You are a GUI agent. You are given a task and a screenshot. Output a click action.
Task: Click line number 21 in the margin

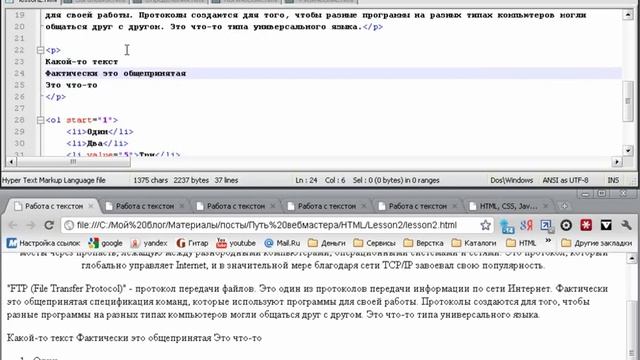pos(19,38)
